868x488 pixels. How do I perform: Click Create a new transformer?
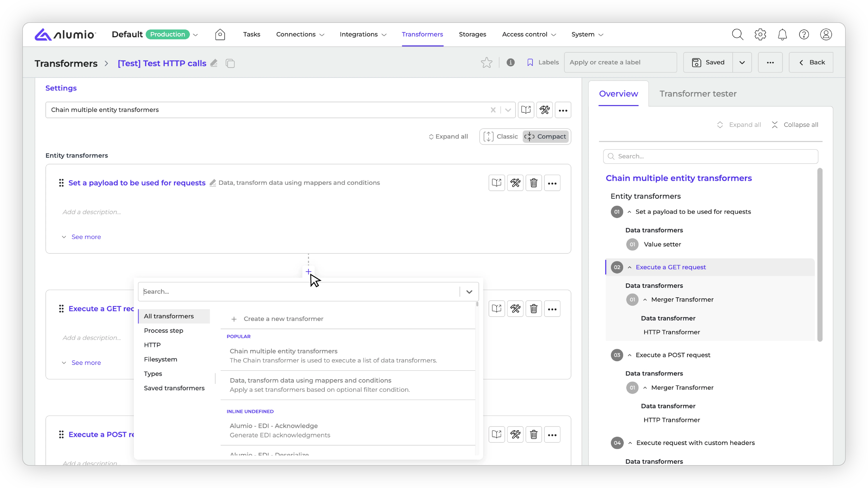(x=277, y=319)
